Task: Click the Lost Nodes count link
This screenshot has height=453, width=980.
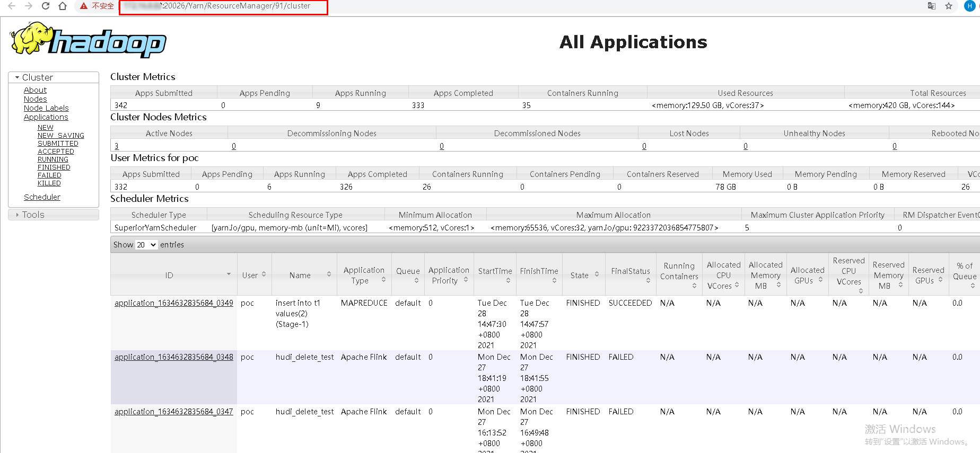Action: (x=644, y=146)
